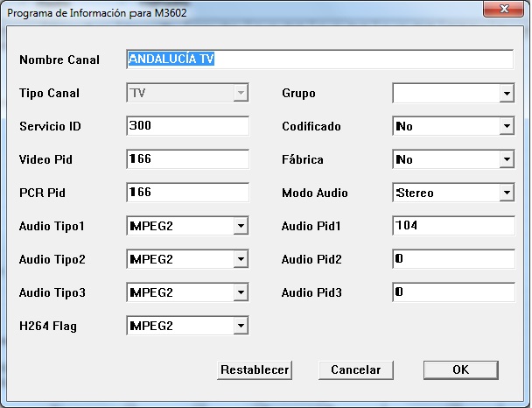532x408 pixels.
Task: Click the Cancelar button
Action: click(x=356, y=370)
